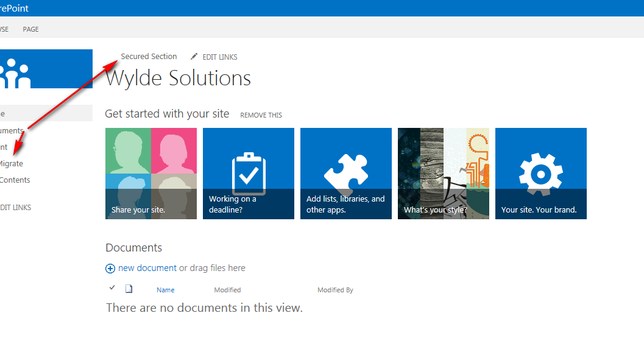Click REMOVE THIS next to Get started

point(261,115)
